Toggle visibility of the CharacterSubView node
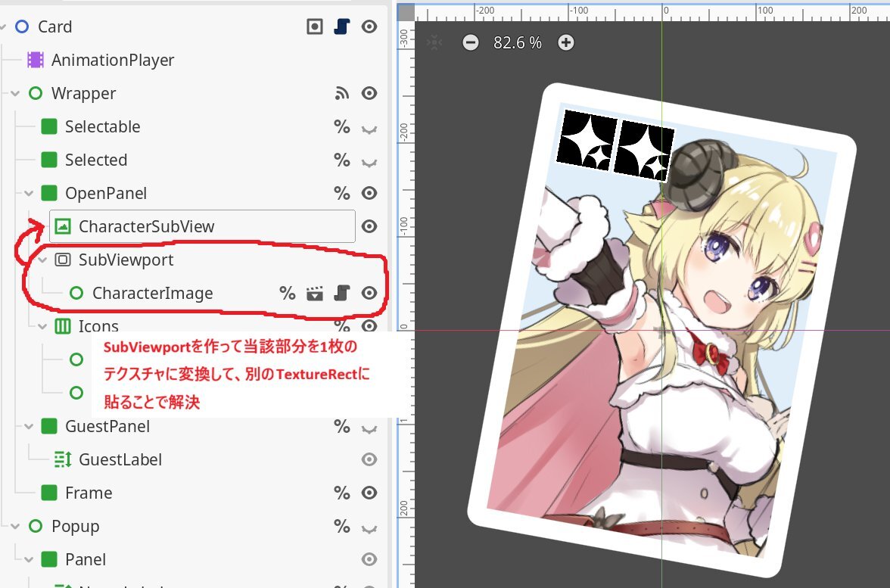The width and height of the screenshot is (890, 588). tap(369, 226)
